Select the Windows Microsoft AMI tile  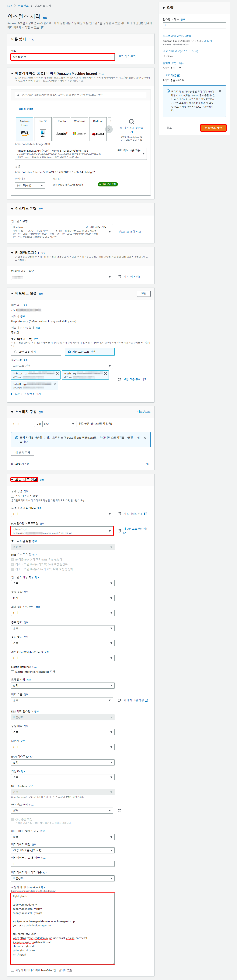tap(80, 129)
